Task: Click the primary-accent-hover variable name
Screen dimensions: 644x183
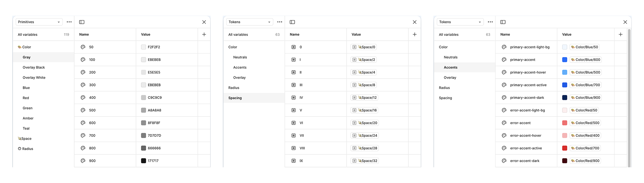Action: tap(528, 72)
